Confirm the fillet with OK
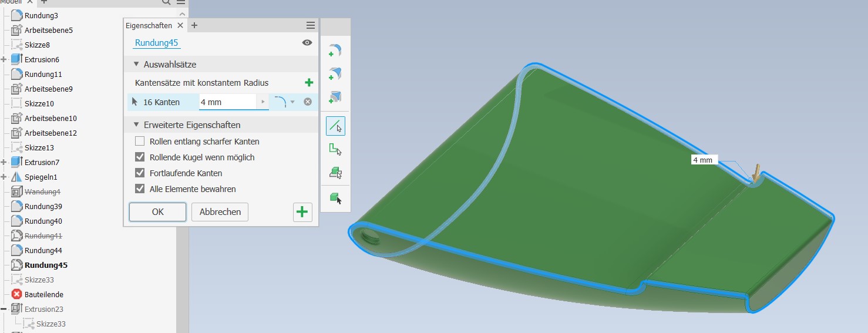This screenshot has width=868, height=333. point(158,212)
